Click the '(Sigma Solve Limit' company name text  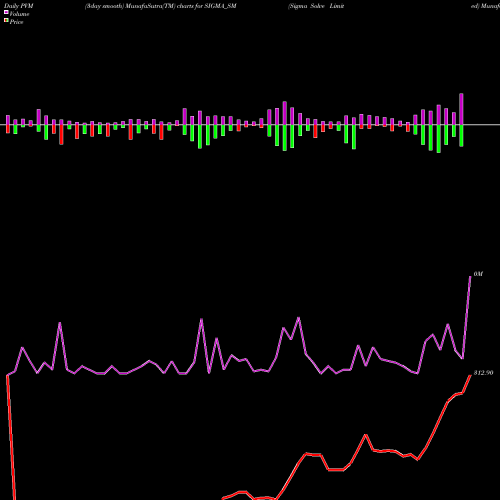click(316, 6)
